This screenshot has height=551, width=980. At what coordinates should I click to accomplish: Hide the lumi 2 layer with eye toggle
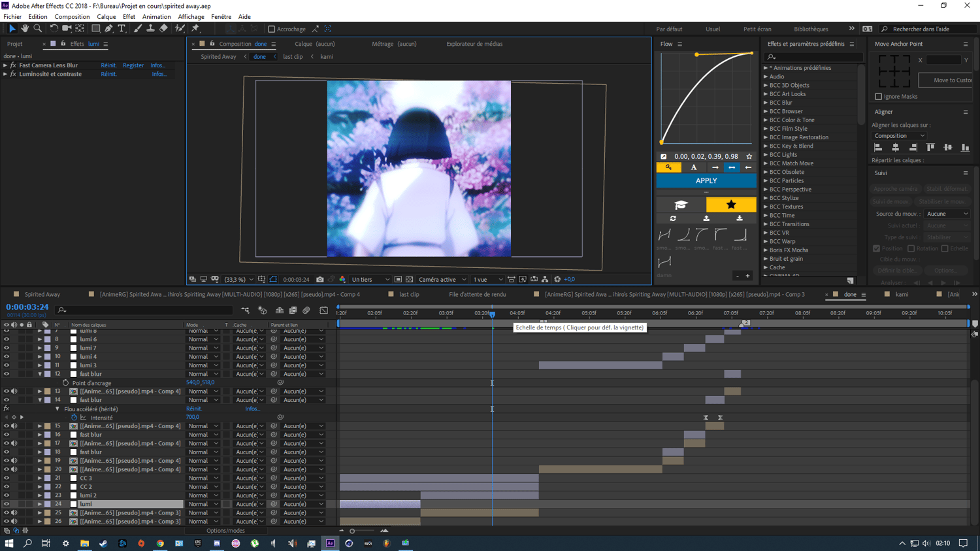(x=7, y=495)
